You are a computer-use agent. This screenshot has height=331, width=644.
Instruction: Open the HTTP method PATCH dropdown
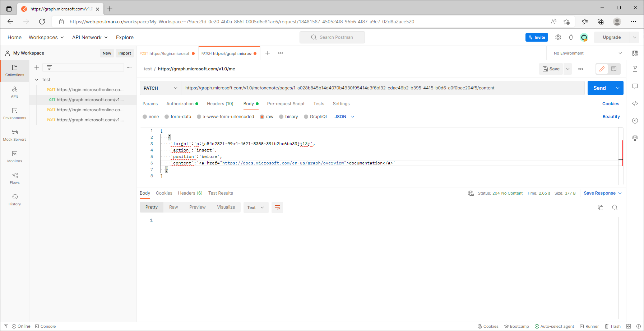160,88
